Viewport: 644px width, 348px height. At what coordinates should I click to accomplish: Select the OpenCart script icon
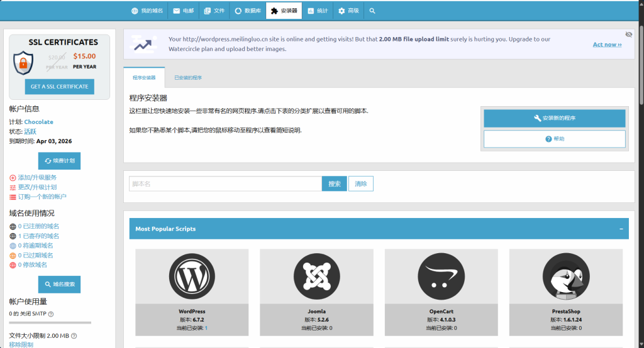441,276
